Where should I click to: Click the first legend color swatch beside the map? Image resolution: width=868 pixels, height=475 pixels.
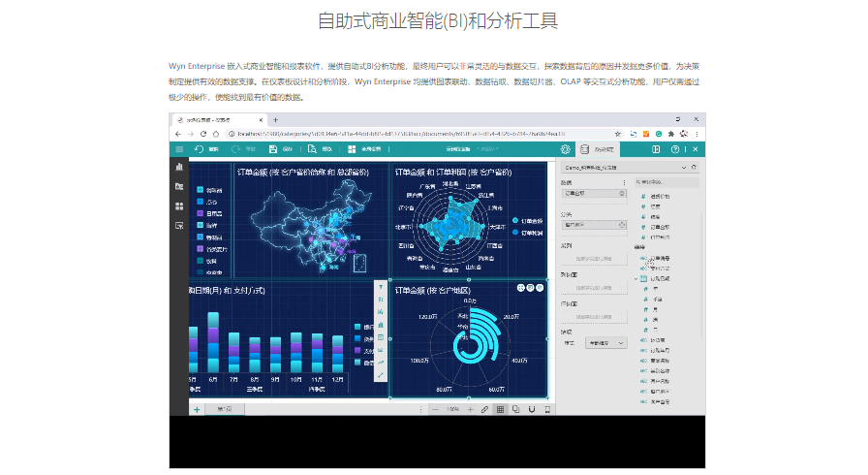click(x=201, y=190)
